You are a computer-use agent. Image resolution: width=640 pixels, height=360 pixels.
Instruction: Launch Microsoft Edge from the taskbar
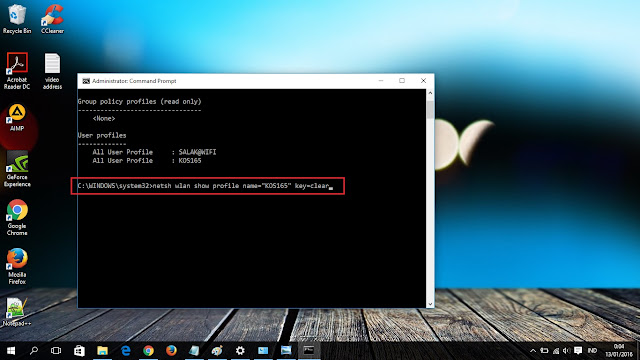pyautogui.click(x=125, y=351)
